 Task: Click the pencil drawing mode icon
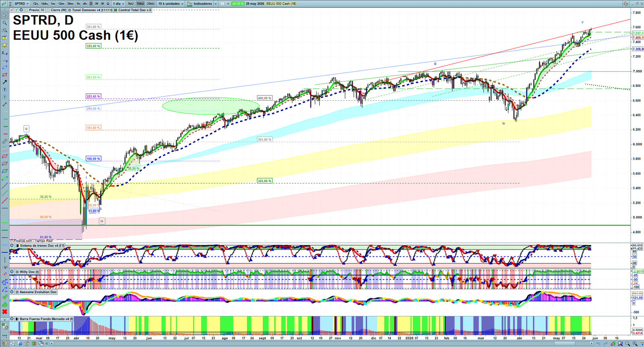click(5, 343)
